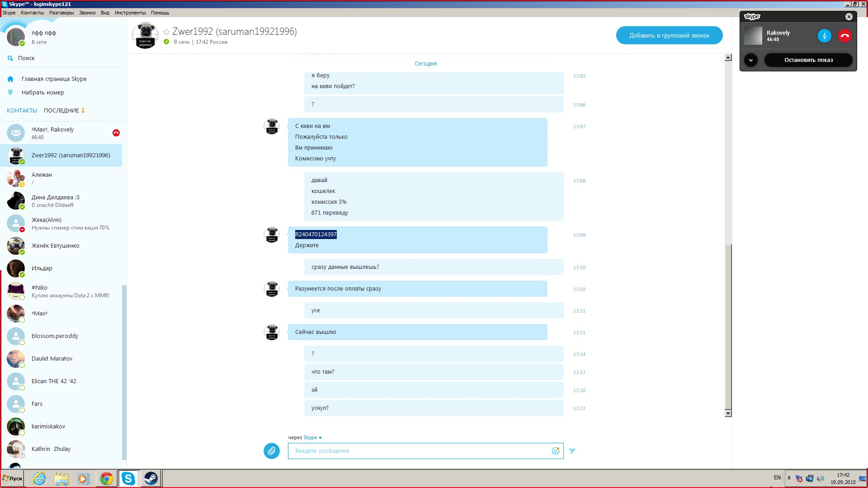Click the volume speaker tray icon

coord(820,479)
